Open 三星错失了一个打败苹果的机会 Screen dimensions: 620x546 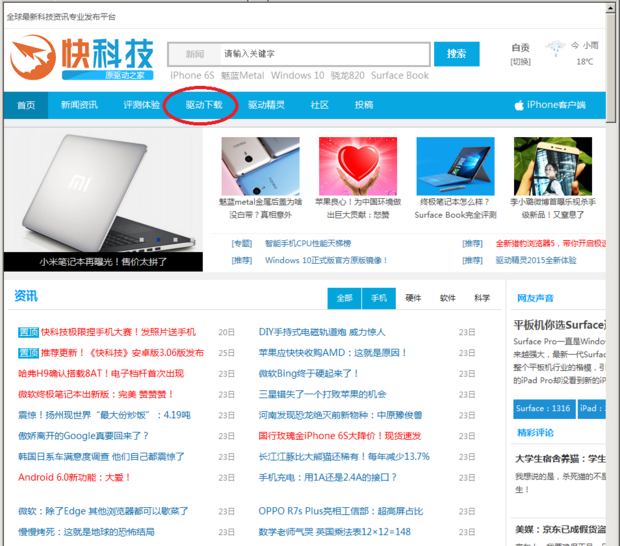click(322, 395)
